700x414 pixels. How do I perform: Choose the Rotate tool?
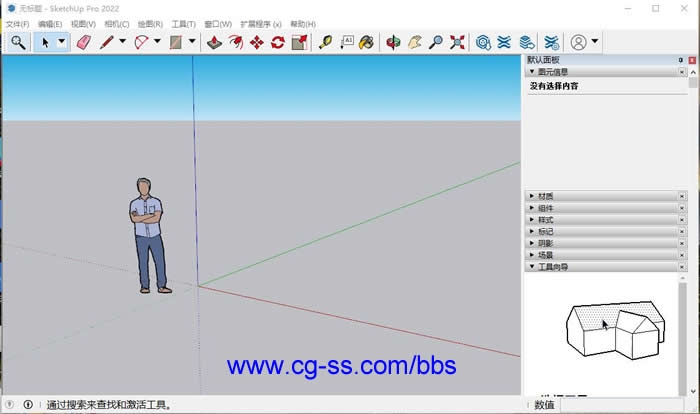(x=277, y=42)
